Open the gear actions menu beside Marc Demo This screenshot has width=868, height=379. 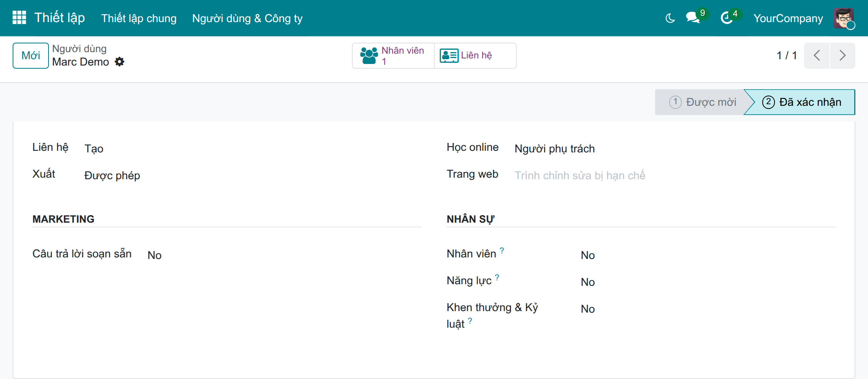tap(119, 62)
